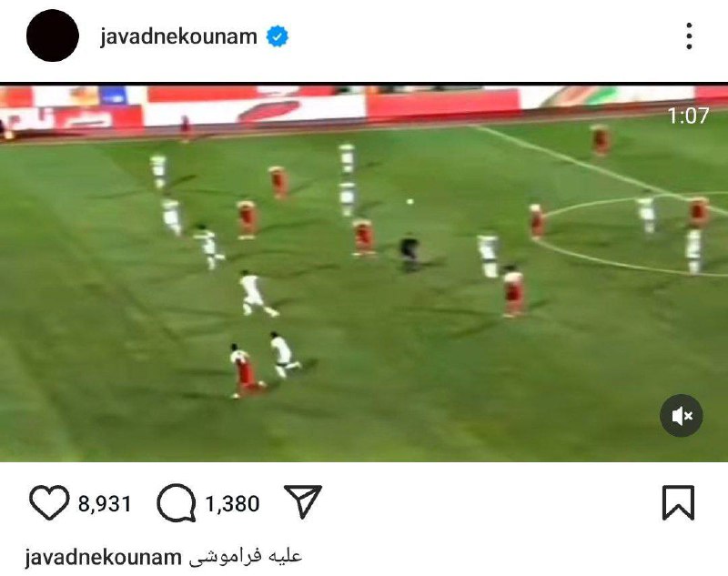This screenshot has height=576, width=728.
Task: Unmute the video with the speaker icon
Action: 681,416
